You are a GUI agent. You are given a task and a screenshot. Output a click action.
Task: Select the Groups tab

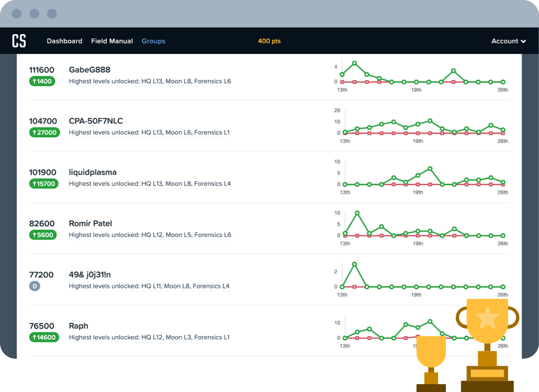(153, 41)
